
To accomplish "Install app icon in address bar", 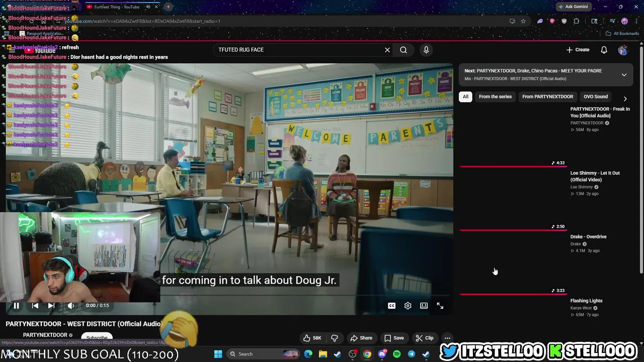I will point(512,21).
